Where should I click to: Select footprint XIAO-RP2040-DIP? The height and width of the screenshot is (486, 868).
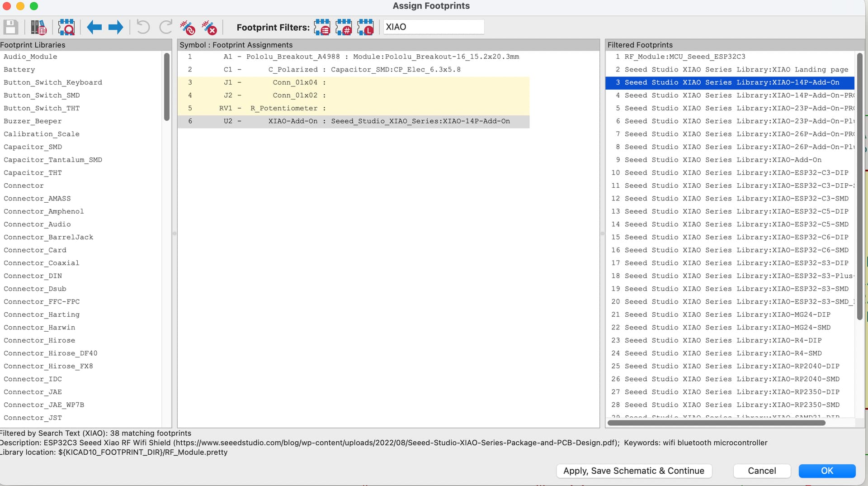coord(730,366)
